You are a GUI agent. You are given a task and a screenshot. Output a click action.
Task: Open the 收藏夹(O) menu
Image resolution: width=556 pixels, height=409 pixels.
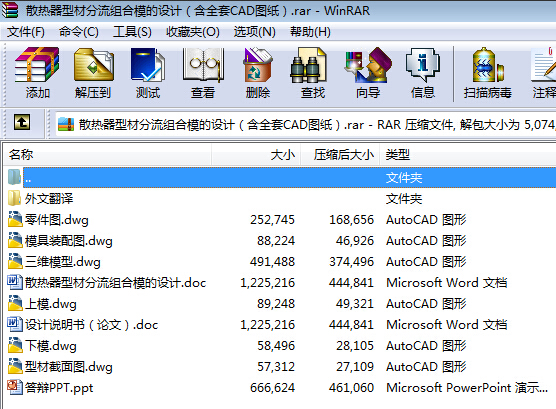[x=193, y=32]
